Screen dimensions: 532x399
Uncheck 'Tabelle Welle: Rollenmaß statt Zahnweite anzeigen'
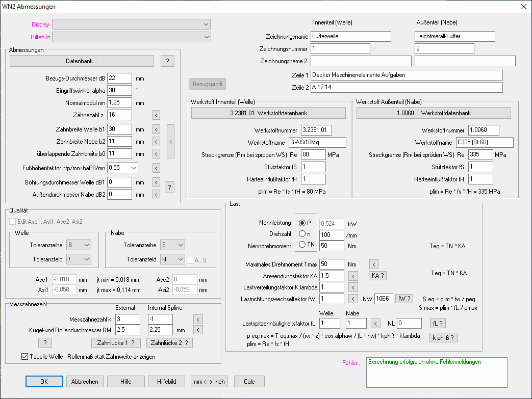25,357
